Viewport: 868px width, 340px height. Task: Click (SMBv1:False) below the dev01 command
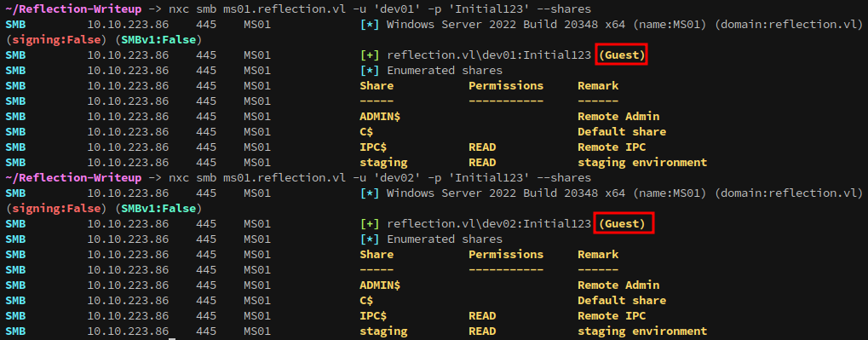[158, 40]
